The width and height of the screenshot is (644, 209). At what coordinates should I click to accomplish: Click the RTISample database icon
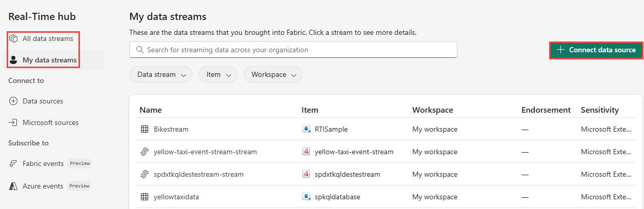click(306, 129)
